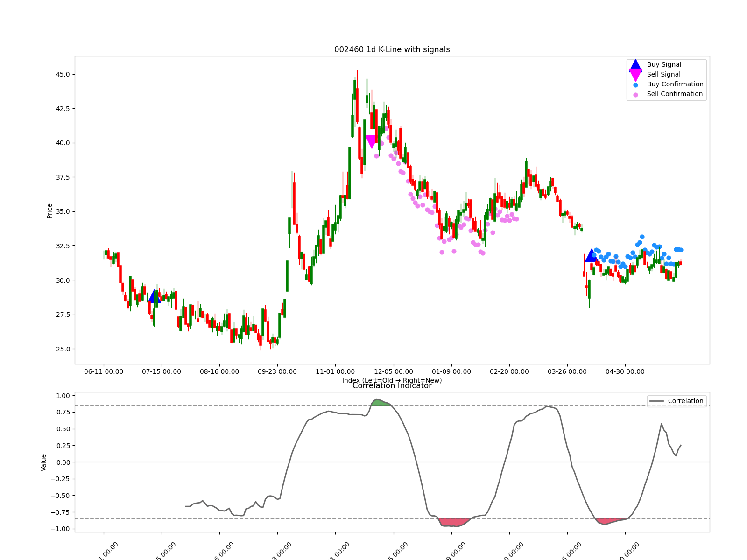Click the 0.25 correlation tick label
Image resolution: width=747 pixels, height=560 pixels.
coord(63,446)
